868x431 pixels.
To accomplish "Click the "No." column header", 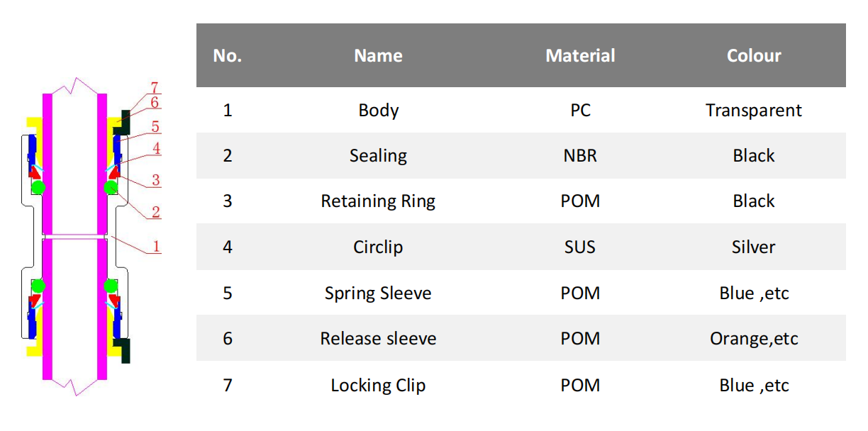I will click(x=228, y=56).
